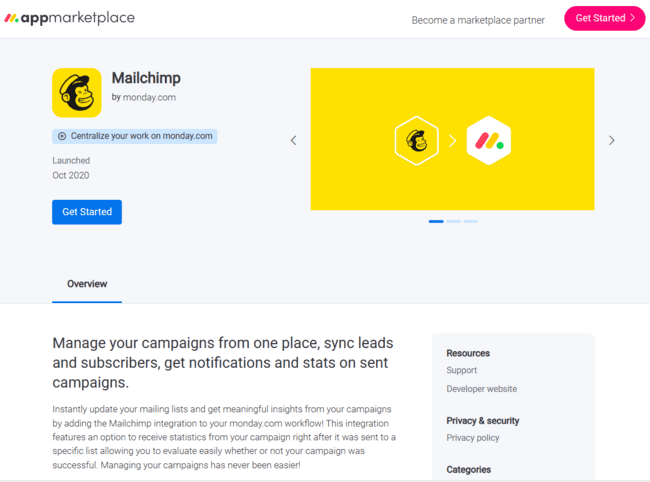
Task: Select the second carousel indicator dash
Action: 454,221
